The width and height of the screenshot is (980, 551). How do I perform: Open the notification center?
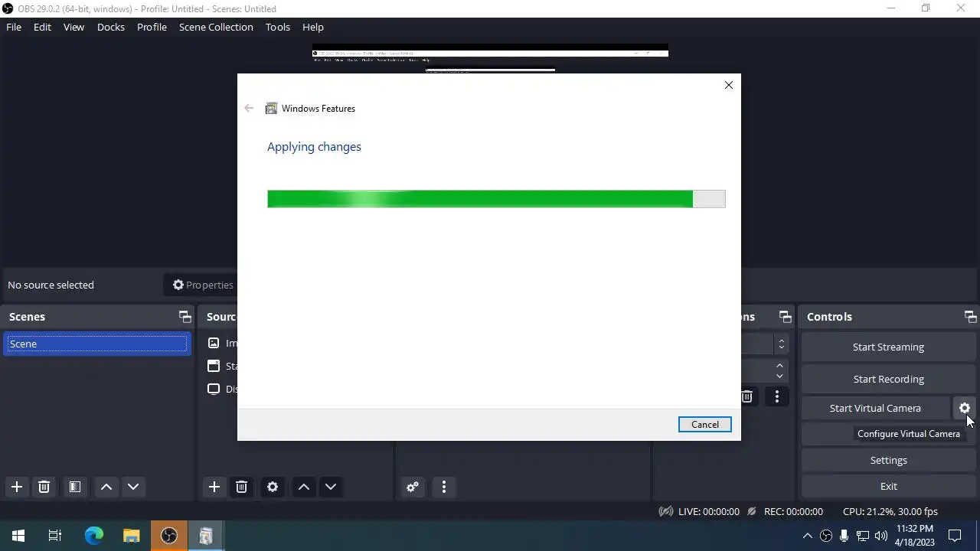[x=955, y=536]
